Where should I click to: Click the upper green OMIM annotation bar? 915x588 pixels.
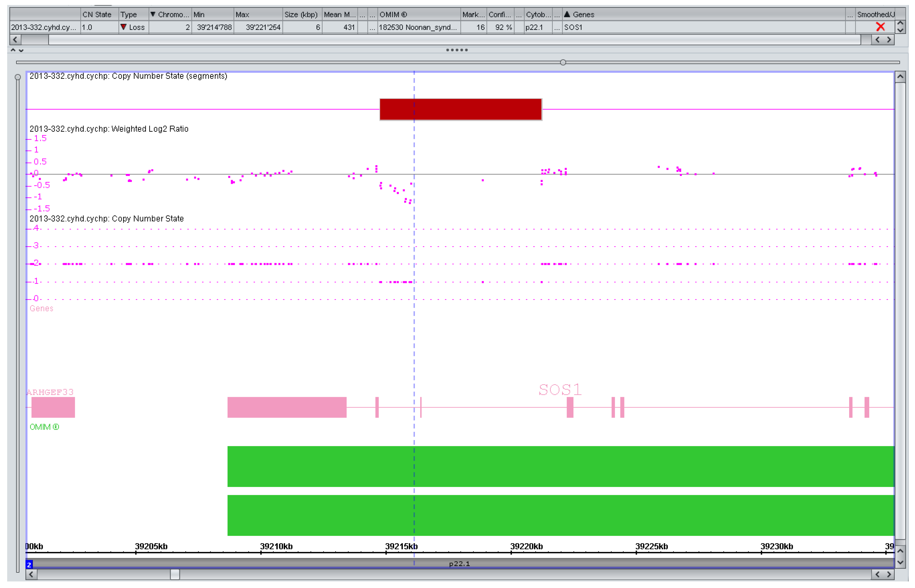560,466
